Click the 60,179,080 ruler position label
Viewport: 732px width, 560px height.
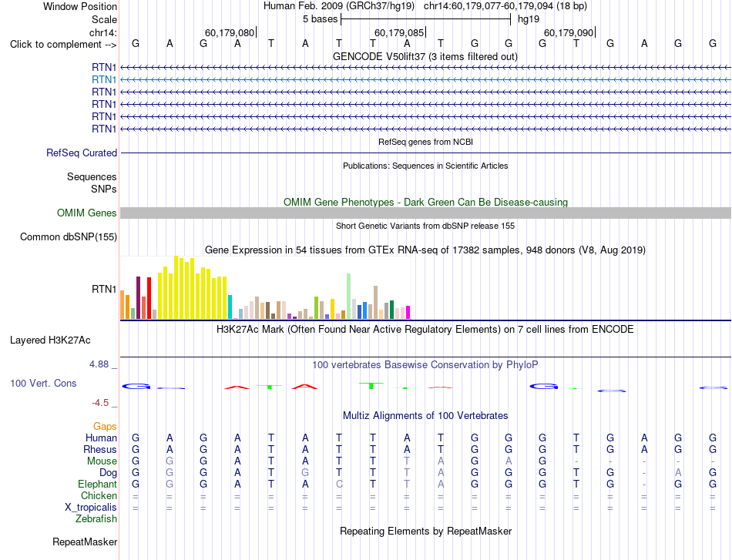(x=230, y=32)
